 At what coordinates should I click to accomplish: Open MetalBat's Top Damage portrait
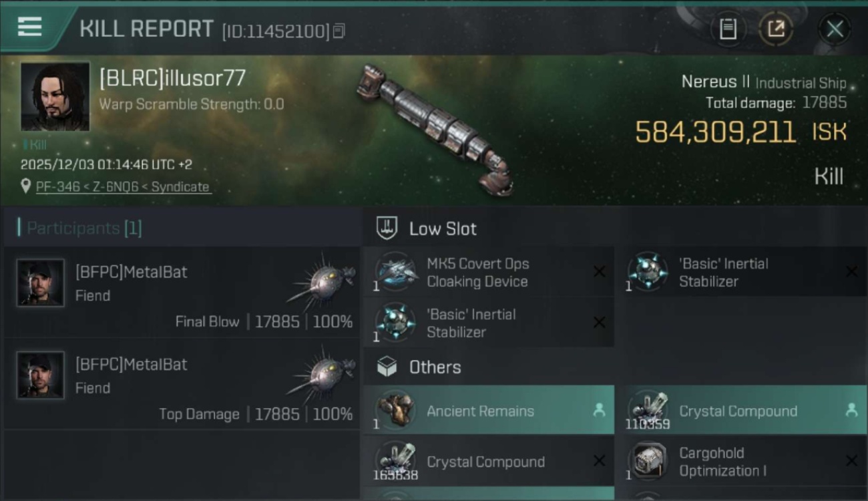(x=41, y=375)
